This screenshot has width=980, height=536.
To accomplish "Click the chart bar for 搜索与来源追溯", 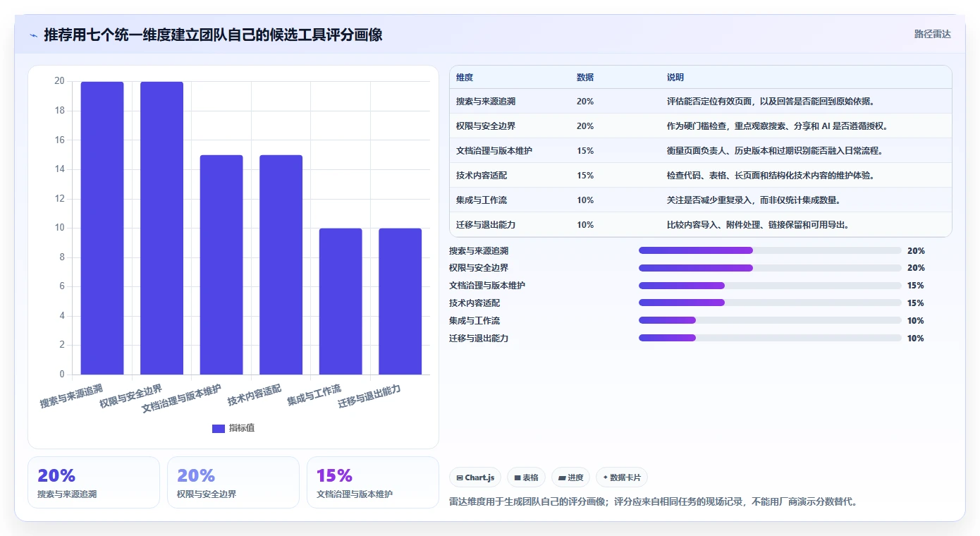I will click(x=102, y=228).
